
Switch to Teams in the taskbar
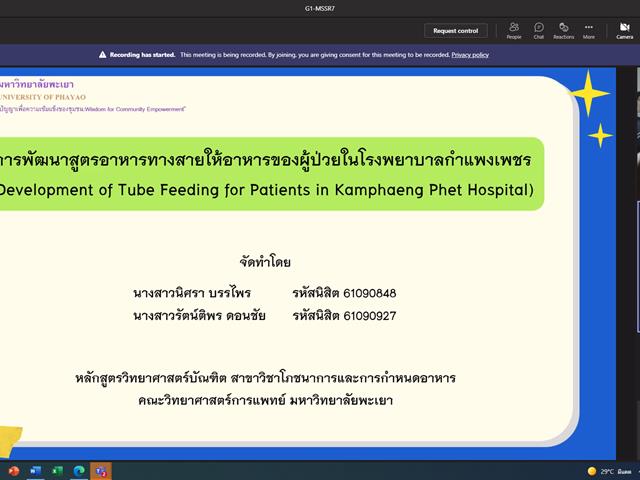[x=101, y=471]
